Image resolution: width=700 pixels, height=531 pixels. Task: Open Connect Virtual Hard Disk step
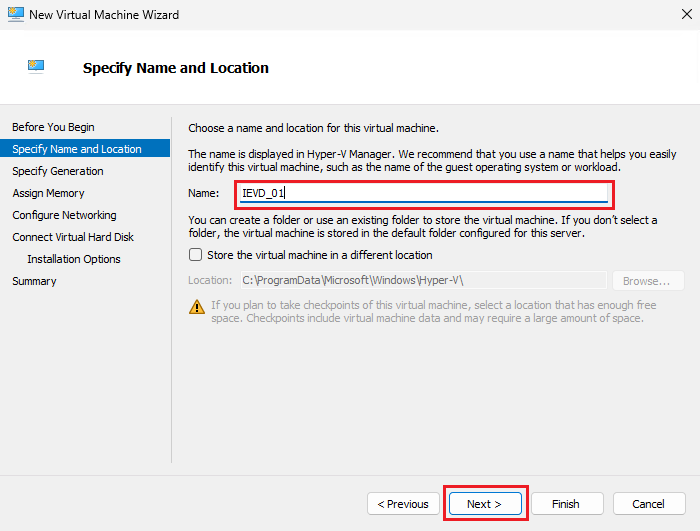click(x=73, y=237)
